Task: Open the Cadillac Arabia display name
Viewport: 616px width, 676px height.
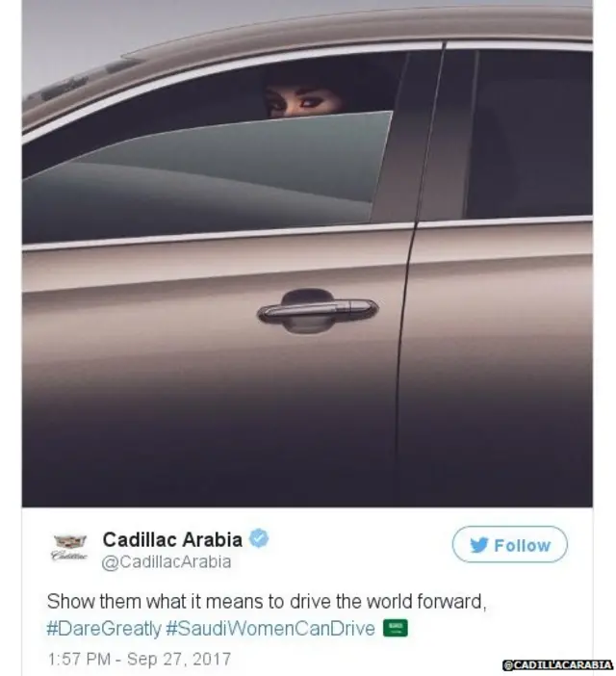Action: (172, 539)
